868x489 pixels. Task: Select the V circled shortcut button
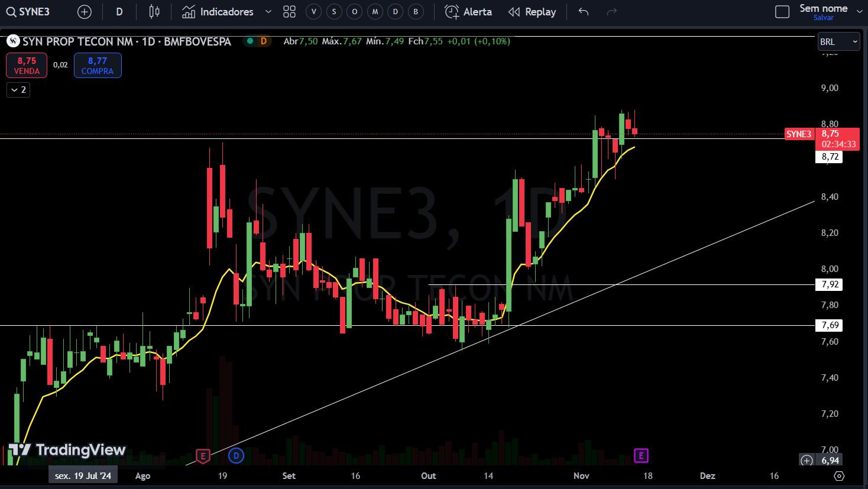[313, 12]
